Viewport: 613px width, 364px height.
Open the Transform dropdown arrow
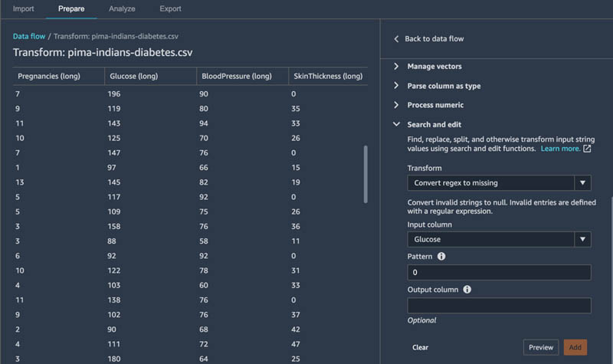pyautogui.click(x=582, y=183)
